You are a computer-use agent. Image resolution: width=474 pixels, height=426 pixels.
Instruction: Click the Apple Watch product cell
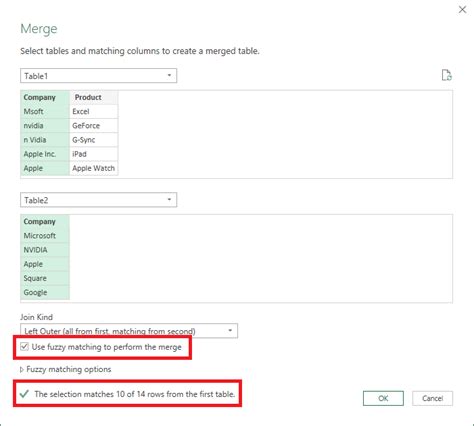click(94, 168)
